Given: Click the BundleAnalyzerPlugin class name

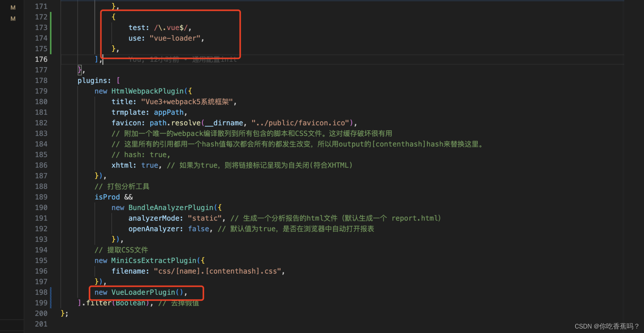Looking at the screenshot, I should pos(171,207).
